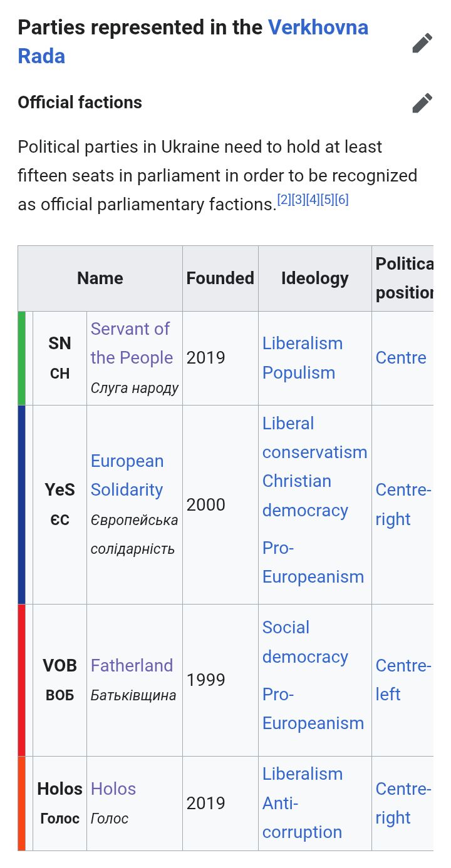The image size is (451, 868).
Task: Click the green Servant of the People color bar
Action: click(22, 358)
